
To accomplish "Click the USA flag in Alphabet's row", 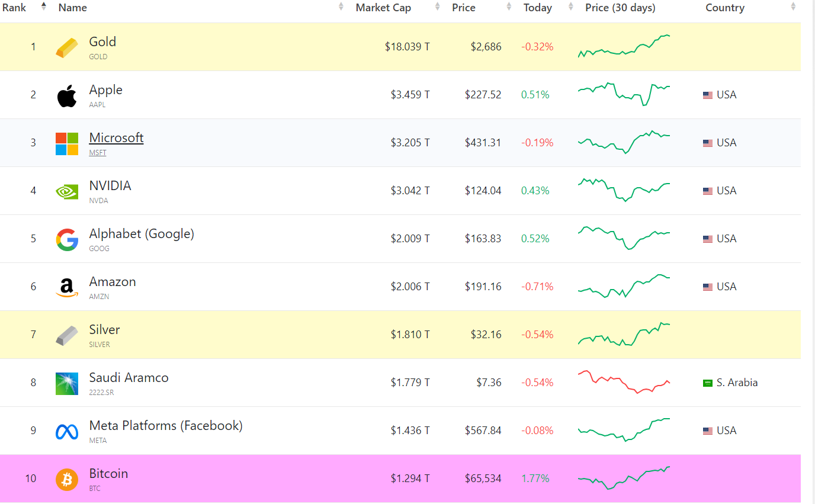I will [x=708, y=239].
